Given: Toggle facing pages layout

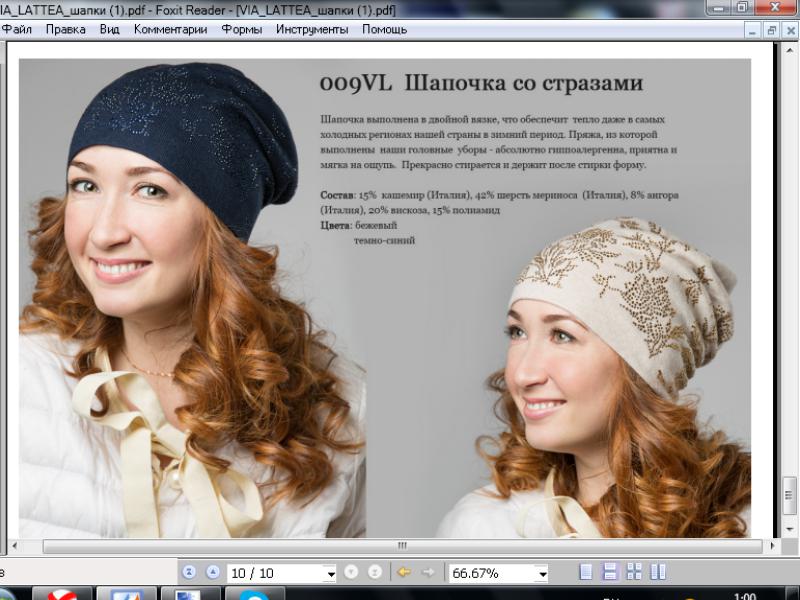Looking at the screenshot, I should pos(633,572).
